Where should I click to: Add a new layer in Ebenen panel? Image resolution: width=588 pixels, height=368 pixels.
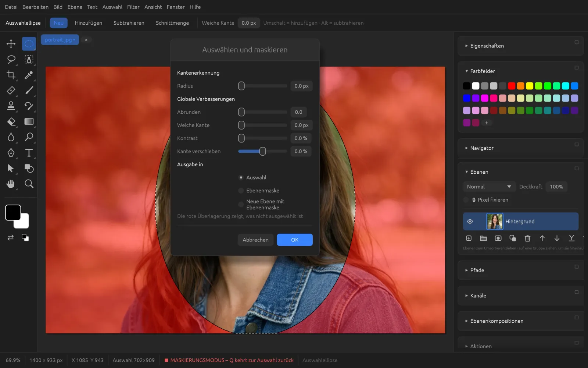coord(469,238)
